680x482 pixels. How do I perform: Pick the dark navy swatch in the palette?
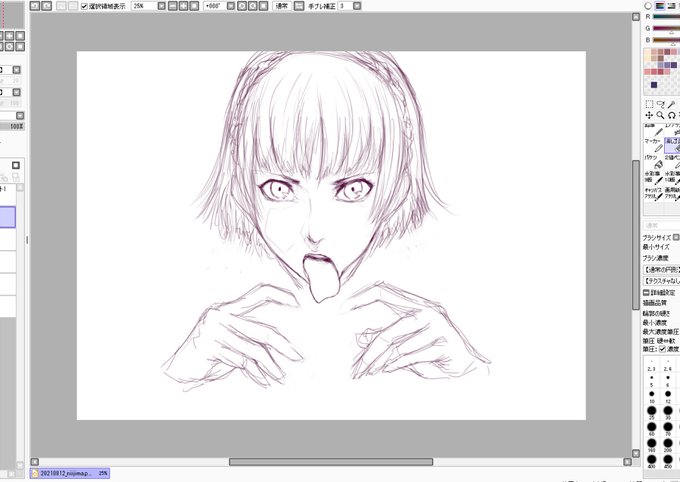coord(654,85)
